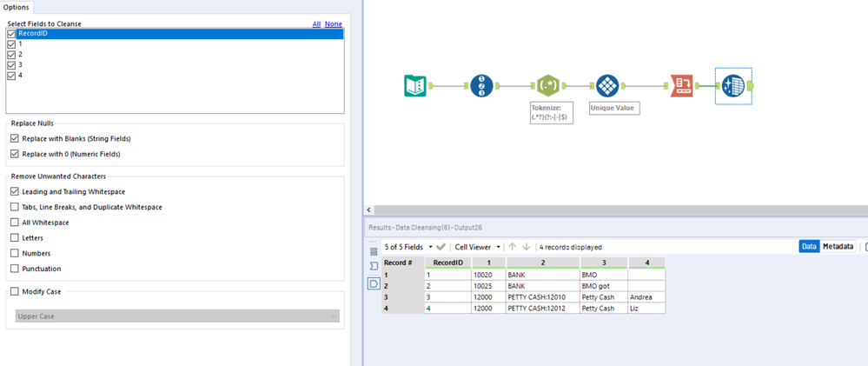Toggle Replace with Blanks (String Fields)
The width and height of the screenshot is (868, 366).
(15, 138)
